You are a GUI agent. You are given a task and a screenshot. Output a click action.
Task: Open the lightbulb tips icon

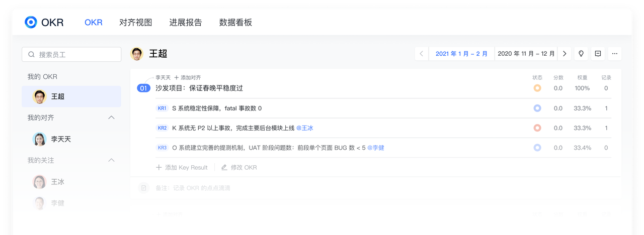tap(581, 54)
